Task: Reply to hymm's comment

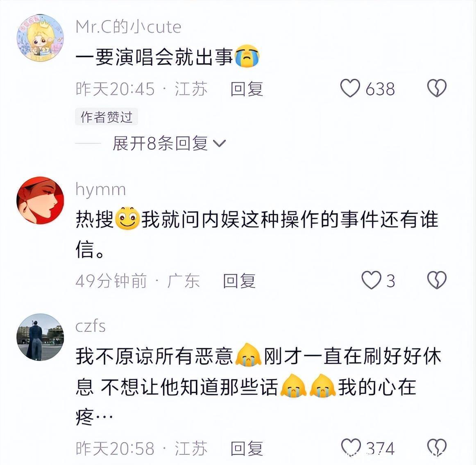Action: pyautogui.click(x=239, y=280)
